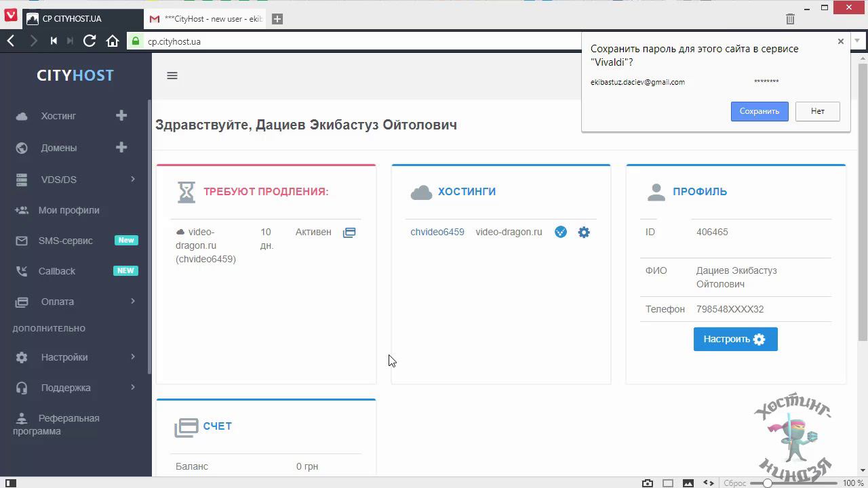868x488 pixels.
Task: Open the chvideo6459 hosting link
Action: point(437,232)
